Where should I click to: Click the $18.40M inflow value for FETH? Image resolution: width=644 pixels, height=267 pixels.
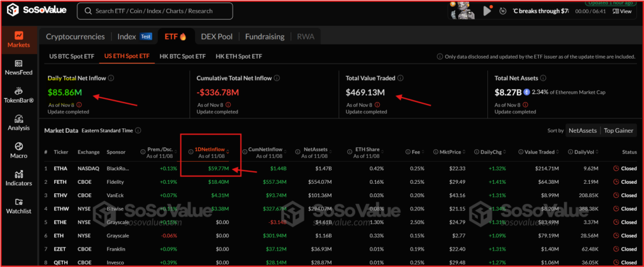(218, 182)
